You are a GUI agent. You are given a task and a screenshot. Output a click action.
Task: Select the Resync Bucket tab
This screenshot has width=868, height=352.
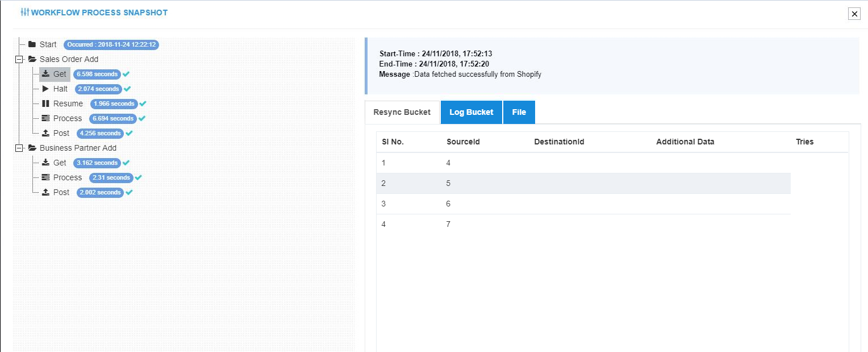point(402,113)
